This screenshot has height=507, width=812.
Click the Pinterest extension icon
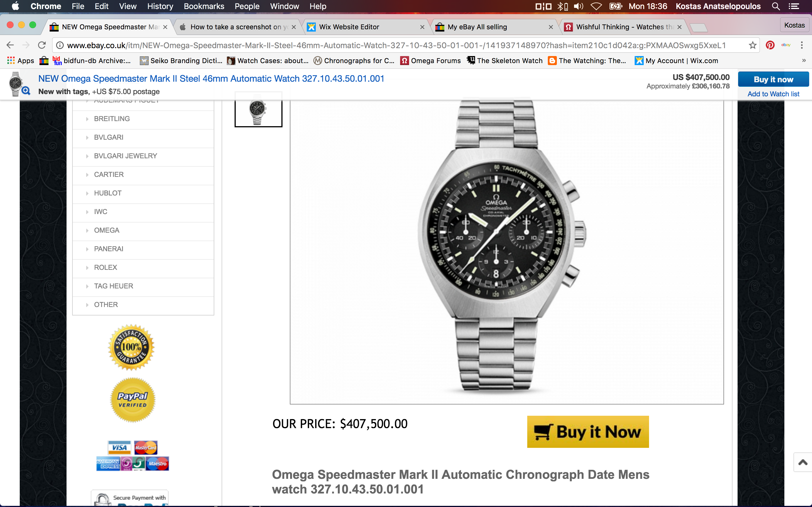click(x=770, y=45)
